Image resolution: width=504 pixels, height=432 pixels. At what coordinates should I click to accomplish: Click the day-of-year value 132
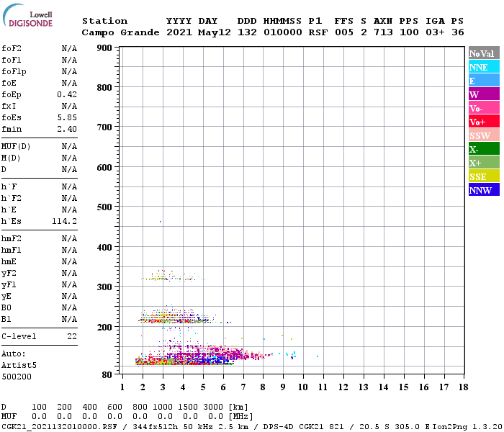[x=247, y=32]
